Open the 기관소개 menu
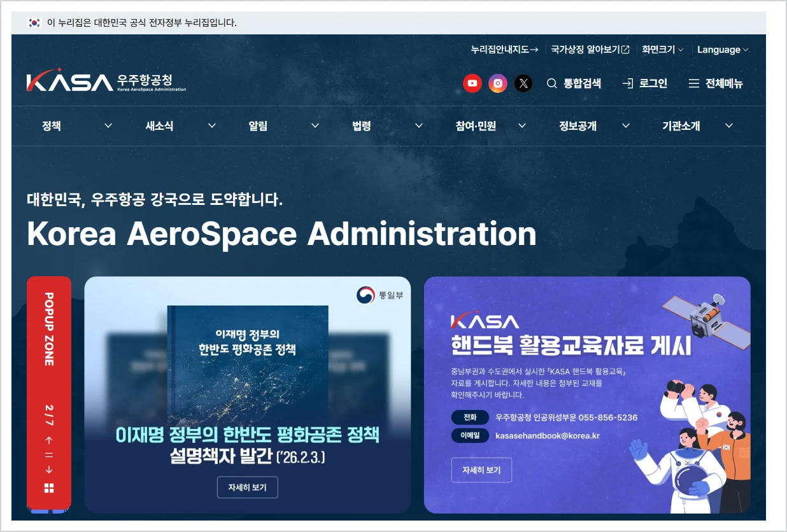Image resolution: width=787 pixels, height=532 pixels. (681, 126)
